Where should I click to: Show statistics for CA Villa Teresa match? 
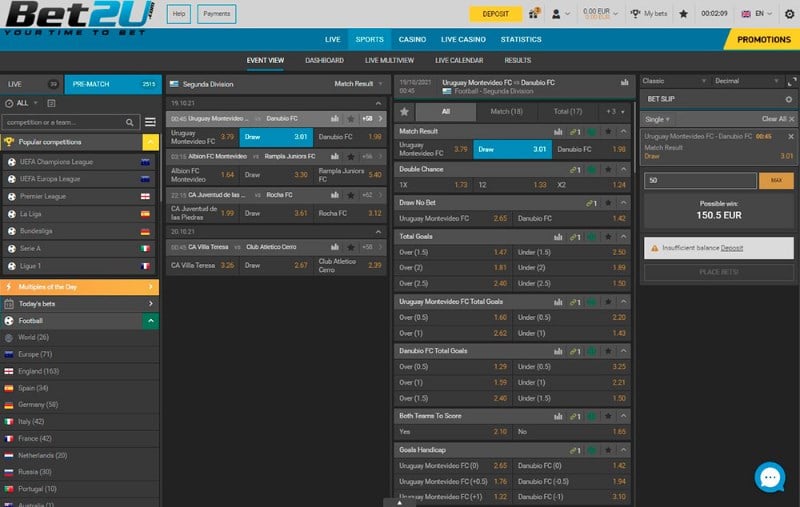click(335, 247)
